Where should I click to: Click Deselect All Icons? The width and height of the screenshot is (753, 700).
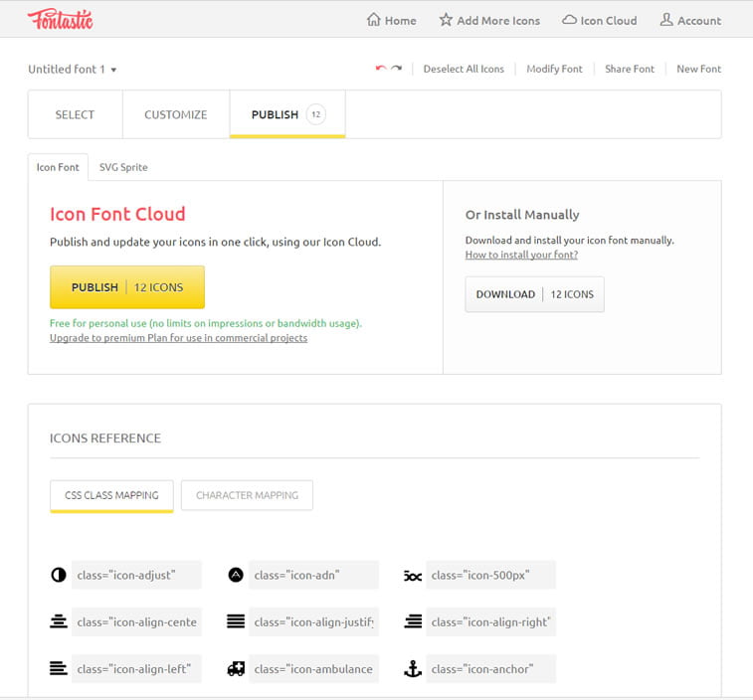click(x=464, y=70)
